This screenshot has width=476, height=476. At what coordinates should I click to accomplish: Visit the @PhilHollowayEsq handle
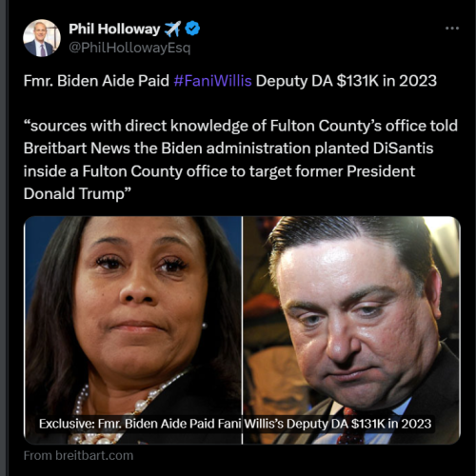[x=129, y=48]
